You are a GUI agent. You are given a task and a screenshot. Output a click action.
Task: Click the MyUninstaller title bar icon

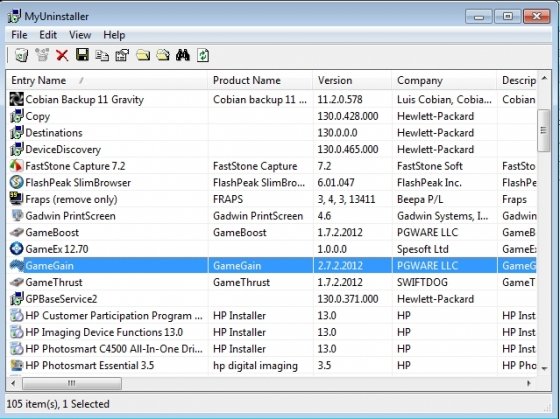coord(14,16)
